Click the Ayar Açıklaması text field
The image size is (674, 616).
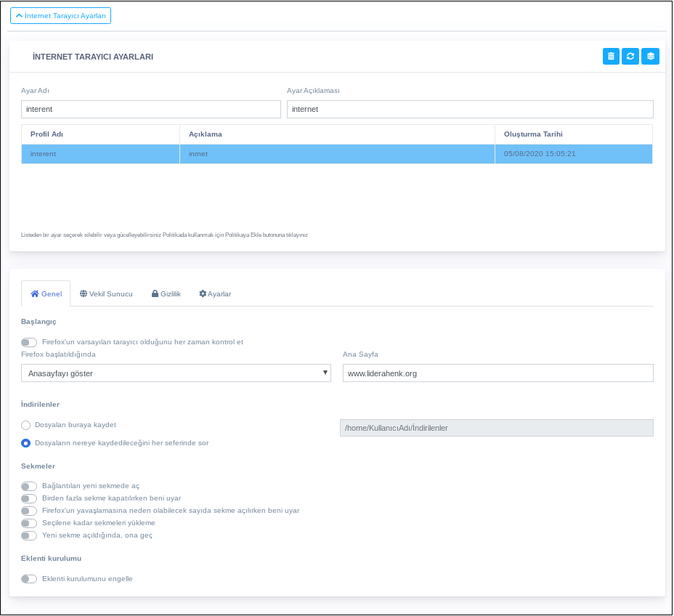470,109
